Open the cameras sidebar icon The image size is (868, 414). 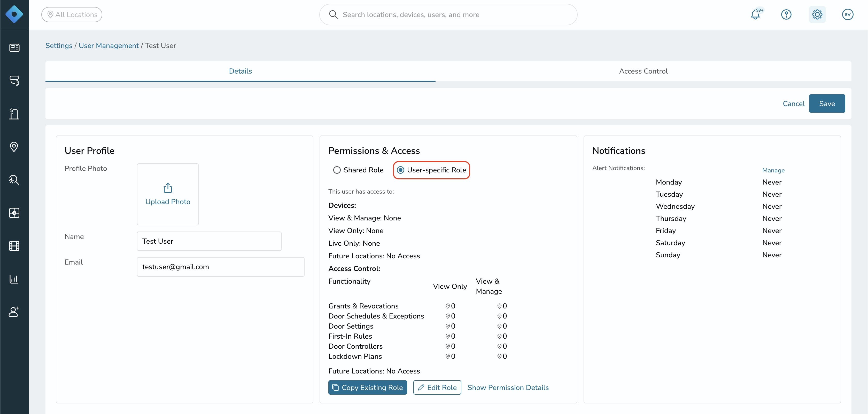click(x=14, y=81)
